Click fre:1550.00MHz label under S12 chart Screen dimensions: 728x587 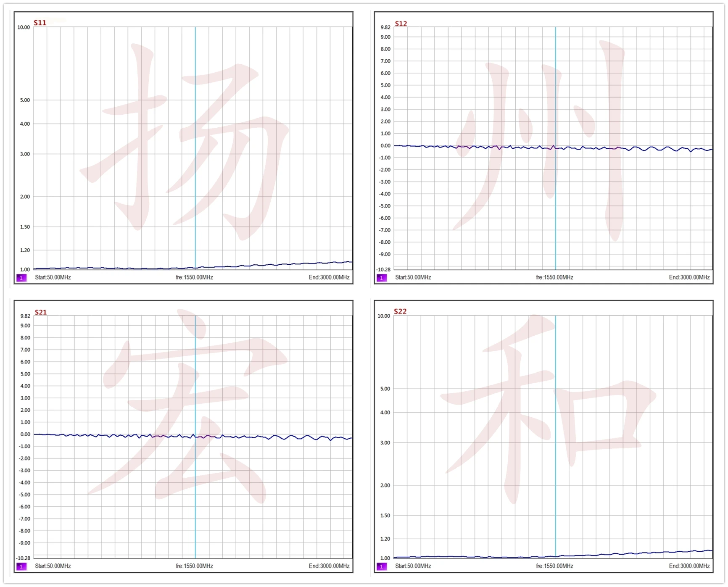pos(555,277)
